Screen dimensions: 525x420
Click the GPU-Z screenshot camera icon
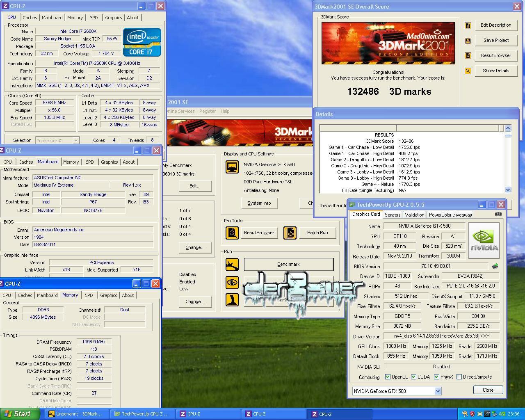point(498,214)
